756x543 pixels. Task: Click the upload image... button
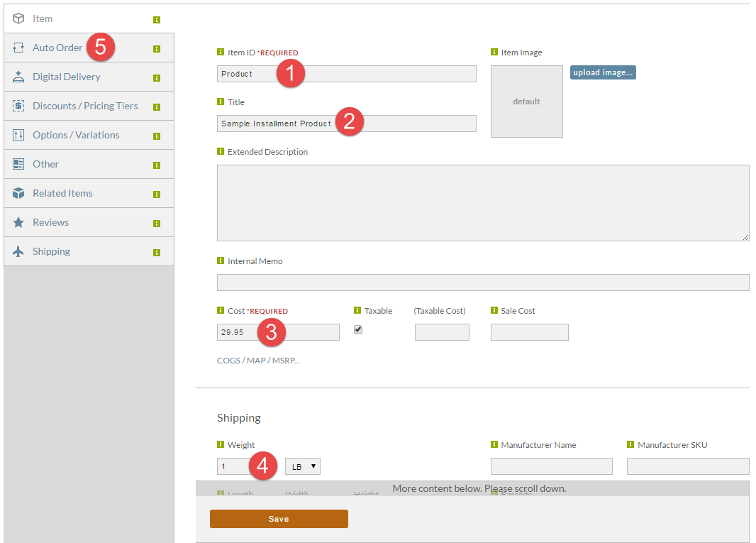click(603, 72)
